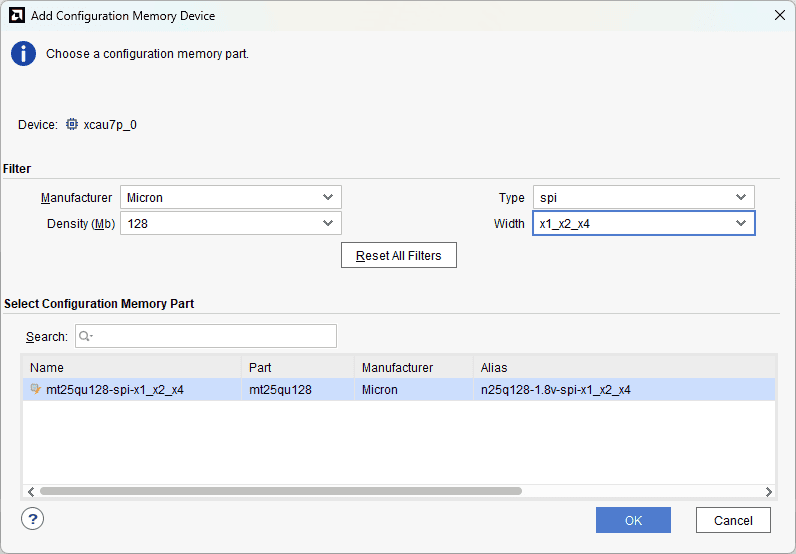The height and width of the screenshot is (554, 796).
Task: Open the Density (Mb) dropdown
Action: coord(231,224)
